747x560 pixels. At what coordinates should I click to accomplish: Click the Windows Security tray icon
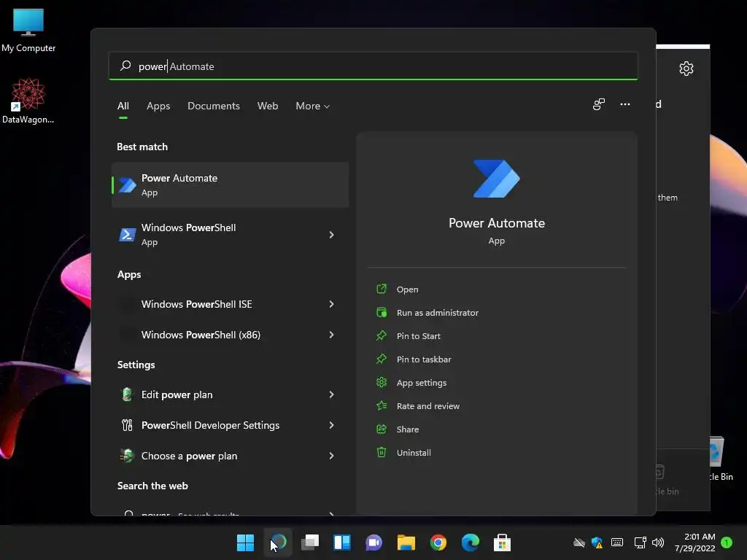click(597, 542)
